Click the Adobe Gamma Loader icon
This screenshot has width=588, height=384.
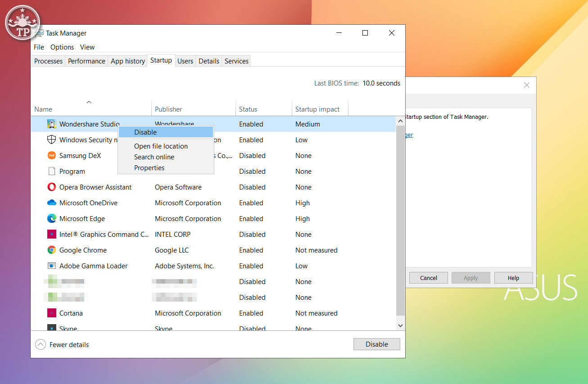coord(52,266)
